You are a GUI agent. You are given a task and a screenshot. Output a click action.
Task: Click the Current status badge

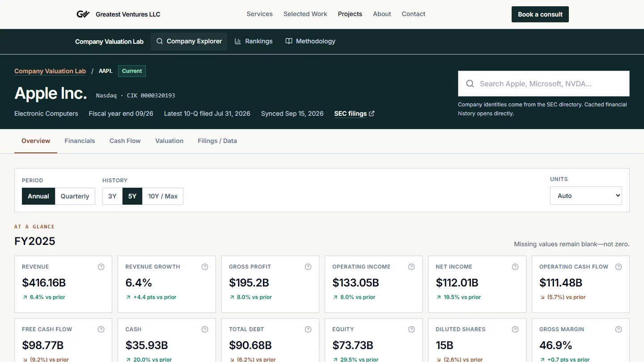coord(132,71)
